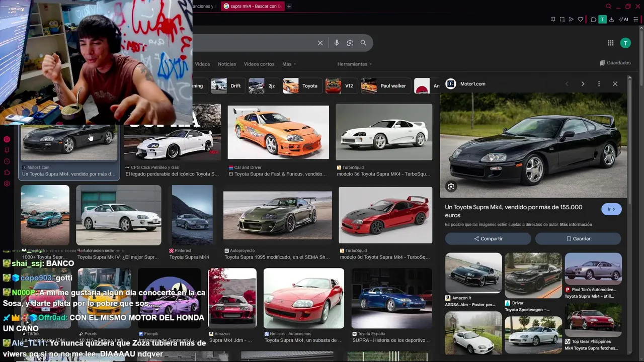Open the white Supra TurboSquid thumbnail
Screen dimensions: 644x362
(x=384, y=132)
